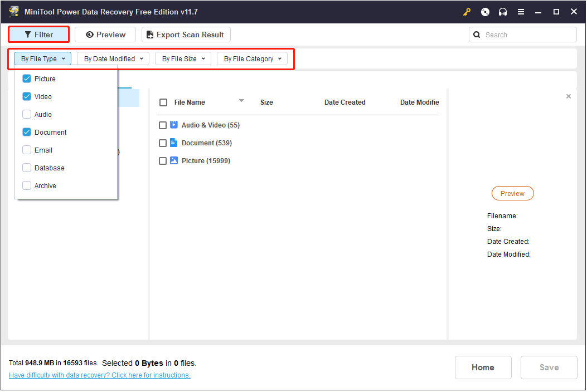Sort by the Size column header
587x392 pixels.
[x=266, y=102]
